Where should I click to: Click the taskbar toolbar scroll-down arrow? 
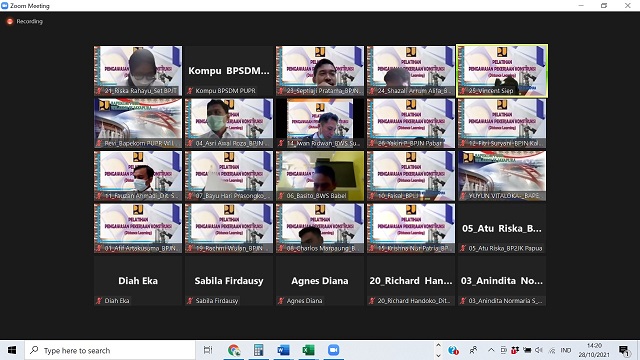coord(438,355)
